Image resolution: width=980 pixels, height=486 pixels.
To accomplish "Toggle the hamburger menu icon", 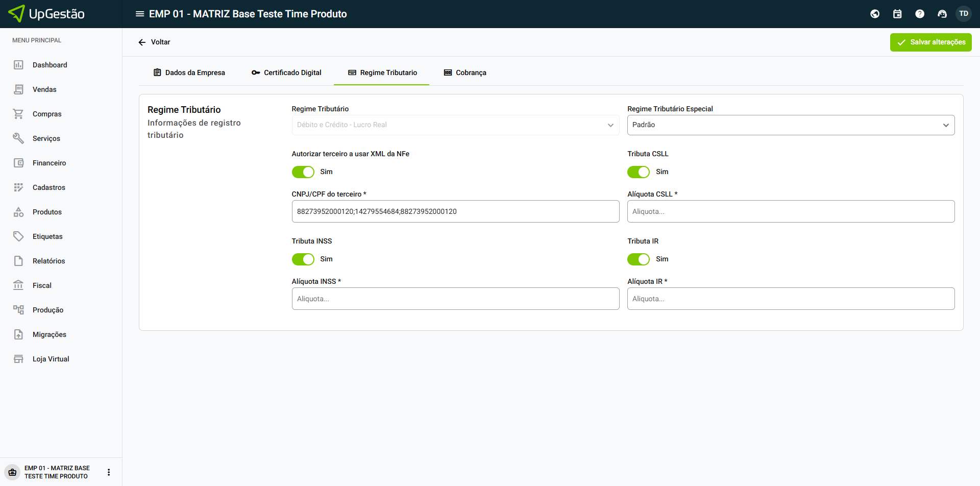I will (x=140, y=14).
